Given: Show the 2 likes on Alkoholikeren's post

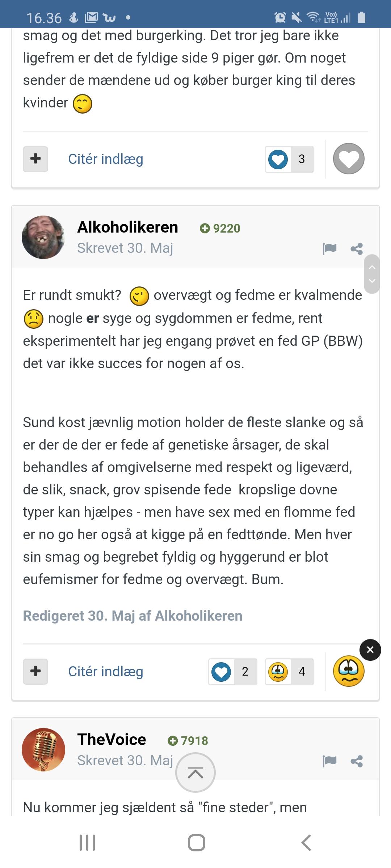Looking at the screenshot, I should pyautogui.click(x=233, y=672).
